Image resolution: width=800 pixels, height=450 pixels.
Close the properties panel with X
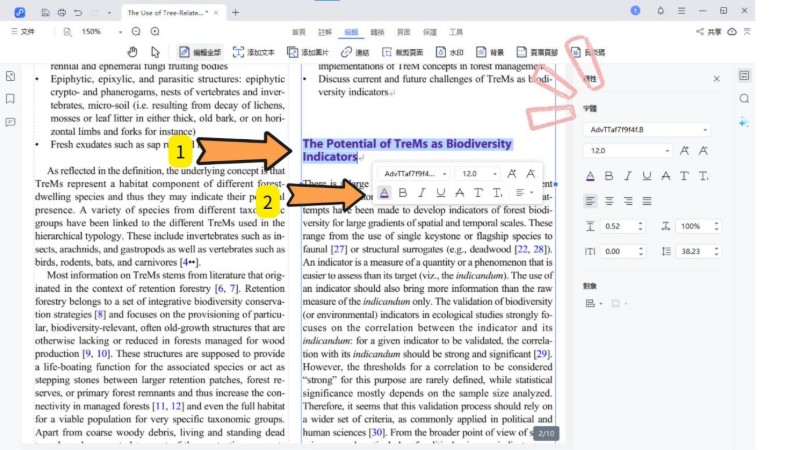point(716,79)
